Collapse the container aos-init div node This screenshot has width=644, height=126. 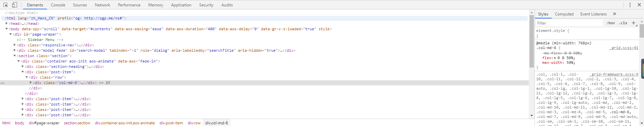18,61
